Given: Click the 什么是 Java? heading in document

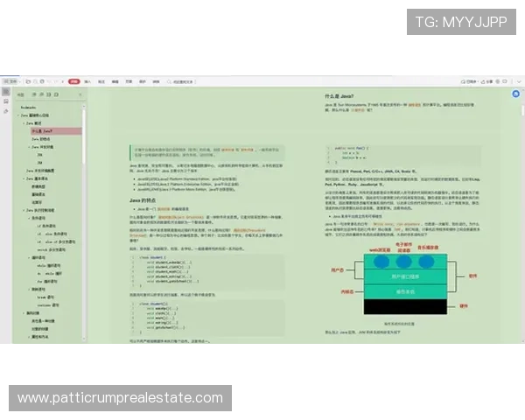Looking at the screenshot, I should 339,96.
